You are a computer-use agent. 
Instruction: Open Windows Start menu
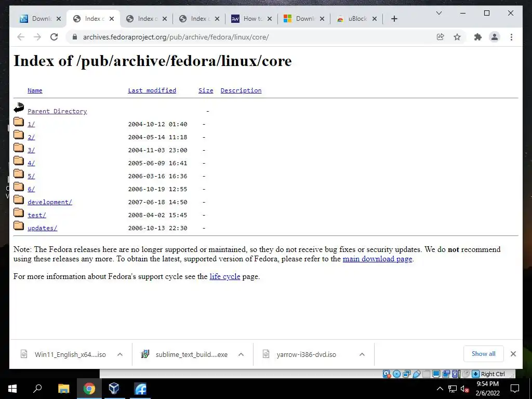coord(12,389)
